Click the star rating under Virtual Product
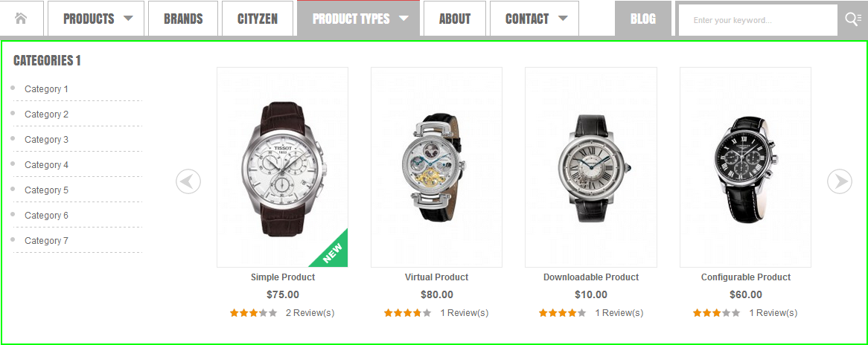 point(407,313)
